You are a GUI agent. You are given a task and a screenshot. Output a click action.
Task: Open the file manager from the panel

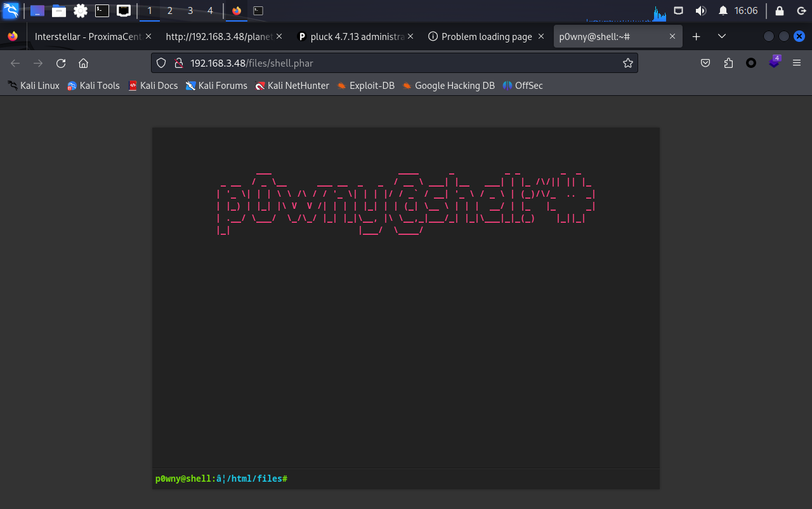[59, 11]
